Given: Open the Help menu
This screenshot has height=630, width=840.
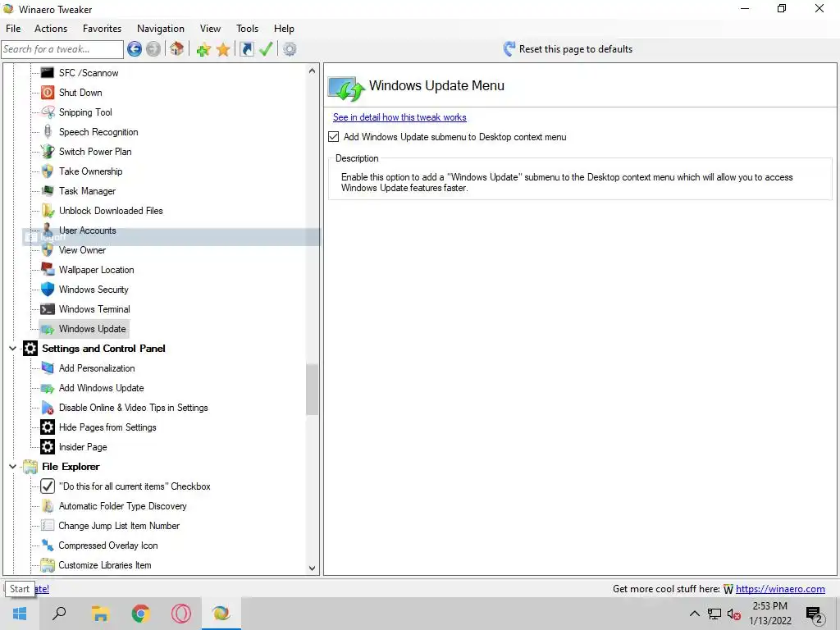Looking at the screenshot, I should 284,29.
